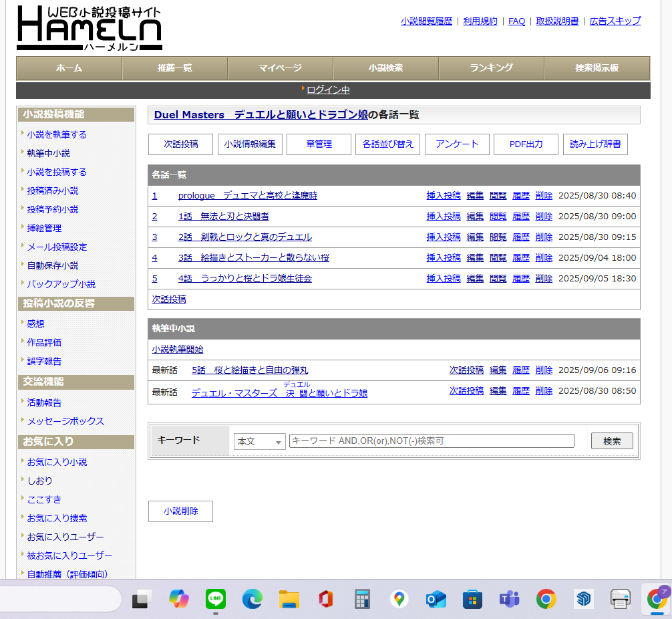Open 感想 in the left sidebar
This screenshot has height=619, width=672.
[x=36, y=324]
